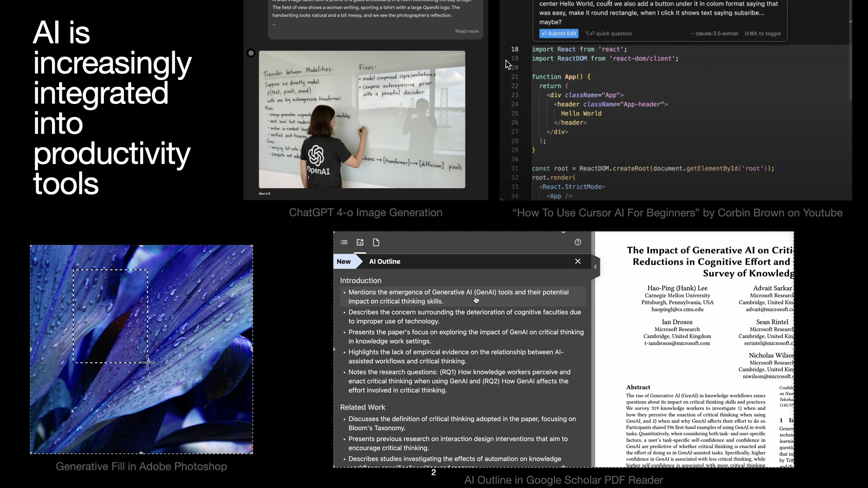This screenshot has height=488, width=868.
Task: Open the generated whiteboard image
Action: 362,119
